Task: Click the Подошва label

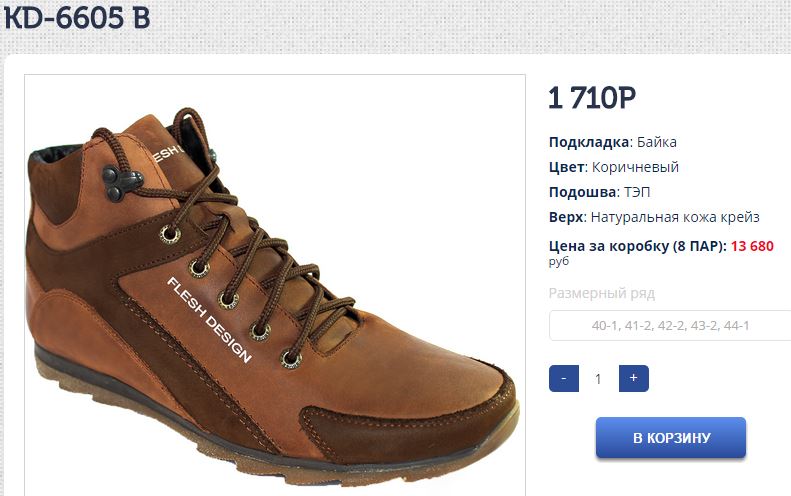Action: (x=581, y=192)
